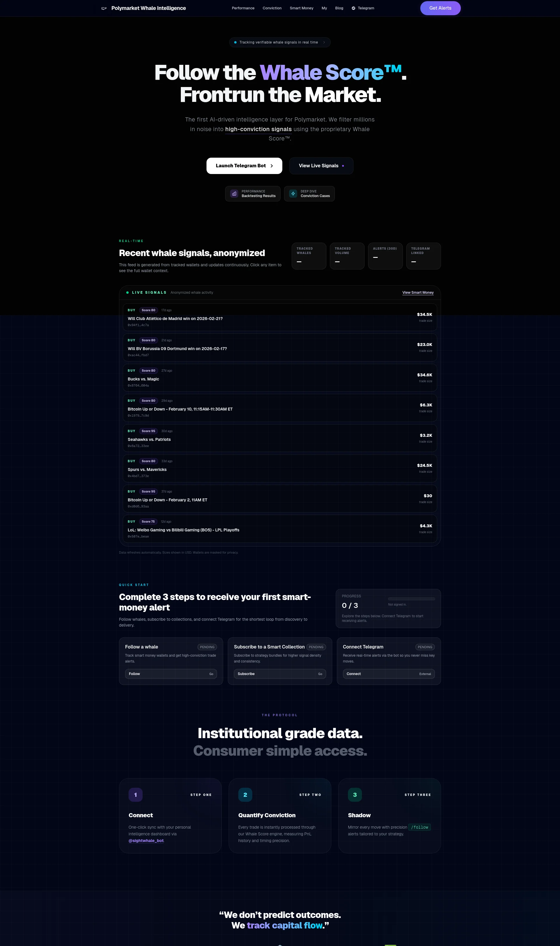Viewport: 560px width, 946px height.
Task: Click the Telegram icon in navigation bar
Action: 353,8
